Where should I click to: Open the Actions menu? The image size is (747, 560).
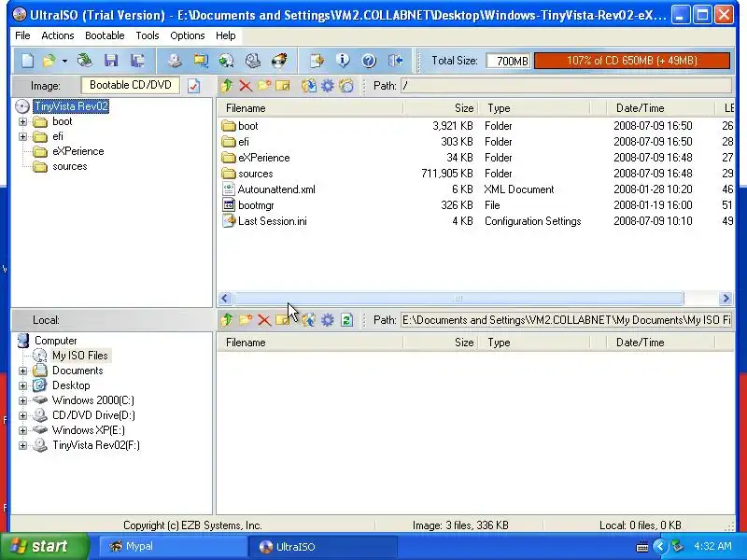click(58, 35)
